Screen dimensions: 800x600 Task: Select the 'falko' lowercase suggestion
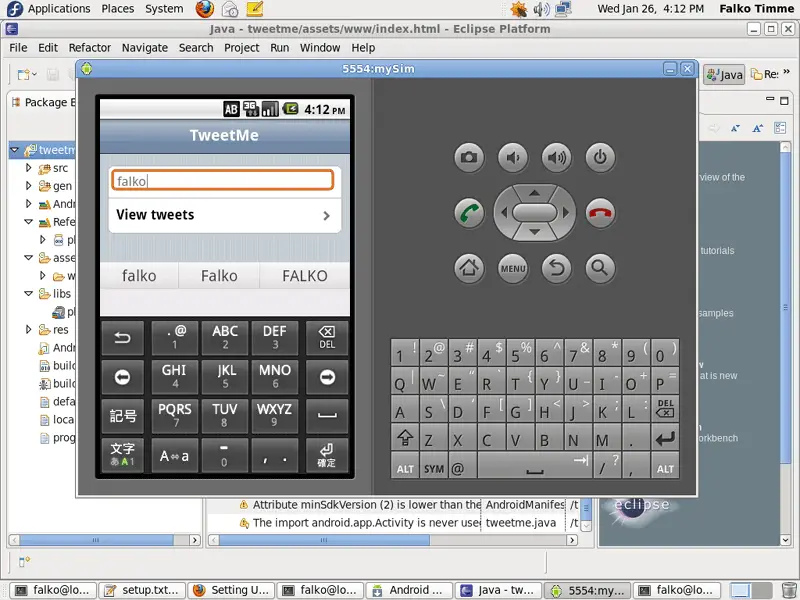tap(139, 276)
